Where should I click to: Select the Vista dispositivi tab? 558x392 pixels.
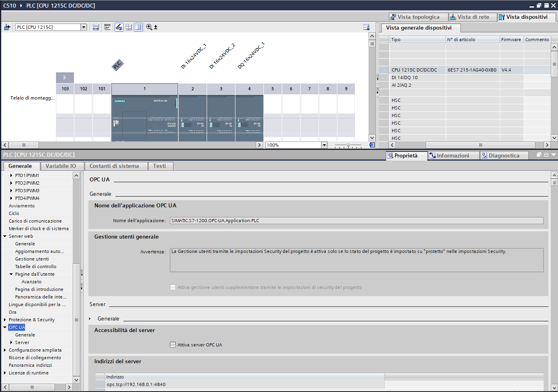[x=526, y=17]
